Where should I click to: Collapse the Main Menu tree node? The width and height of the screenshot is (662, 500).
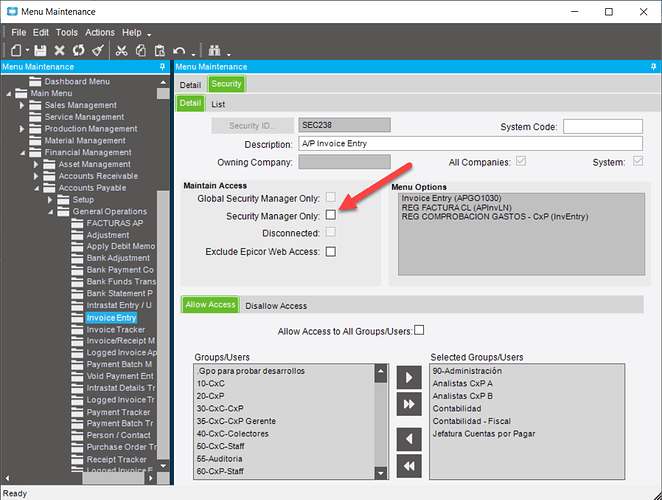coord(8,94)
